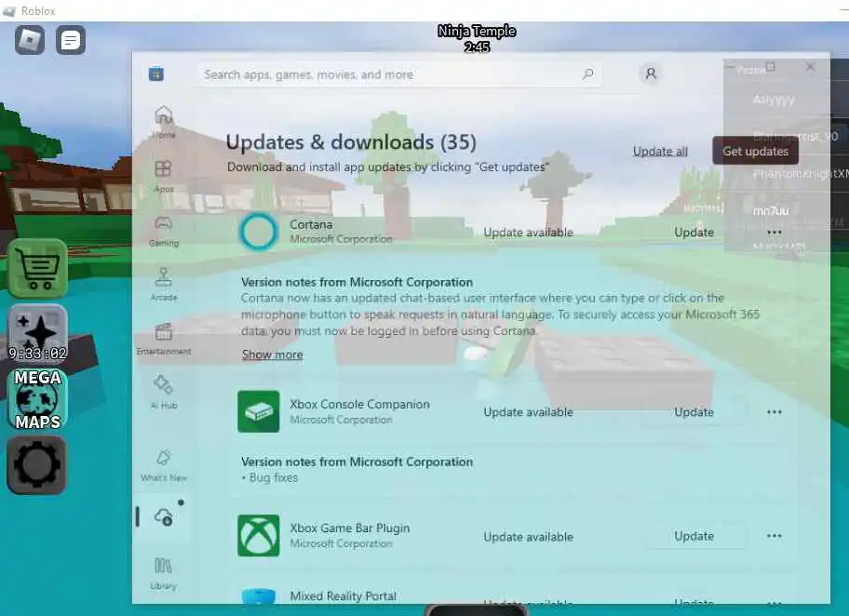Image resolution: width=849 pixels, height=616 pixels.
Task: Click the Xbox Game Bar Plugin icon
Action: [x=258, y=535]
